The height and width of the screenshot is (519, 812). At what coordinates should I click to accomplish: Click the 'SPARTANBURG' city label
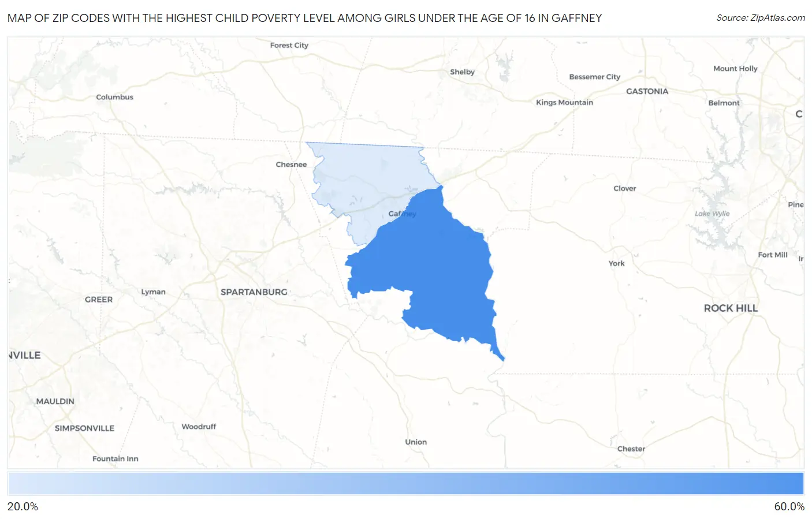[x=254, y=292]
